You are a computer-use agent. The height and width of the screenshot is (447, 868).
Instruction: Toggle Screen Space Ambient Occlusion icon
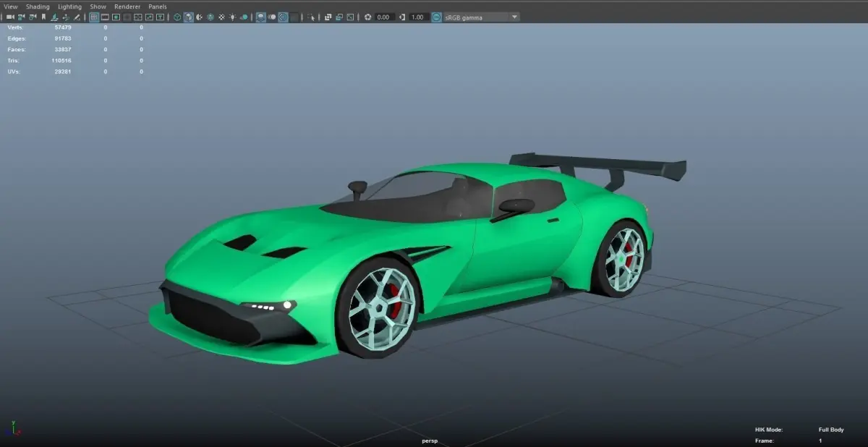point(261,17)
